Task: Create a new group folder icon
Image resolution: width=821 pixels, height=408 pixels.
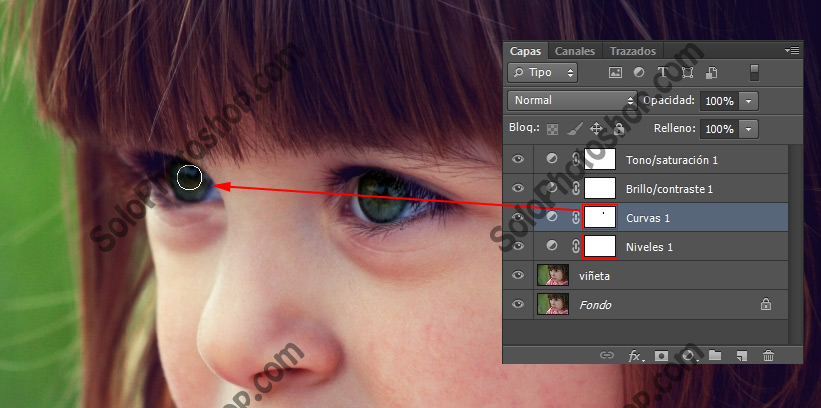Action: click(x=715, y=355)
